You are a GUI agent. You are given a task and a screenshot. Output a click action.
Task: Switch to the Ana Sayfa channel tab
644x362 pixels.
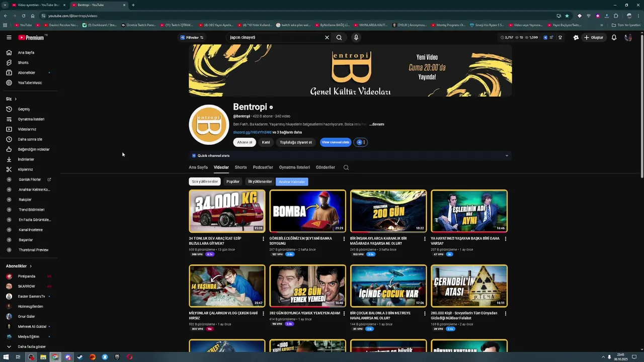pyautogui.click(x=198, y=167)
